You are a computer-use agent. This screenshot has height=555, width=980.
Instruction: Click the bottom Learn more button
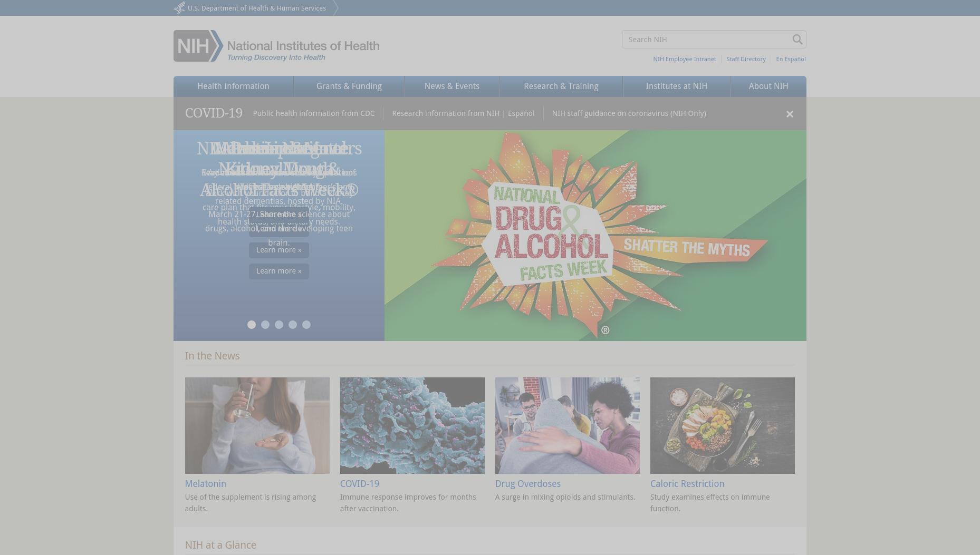click(279, 271)
